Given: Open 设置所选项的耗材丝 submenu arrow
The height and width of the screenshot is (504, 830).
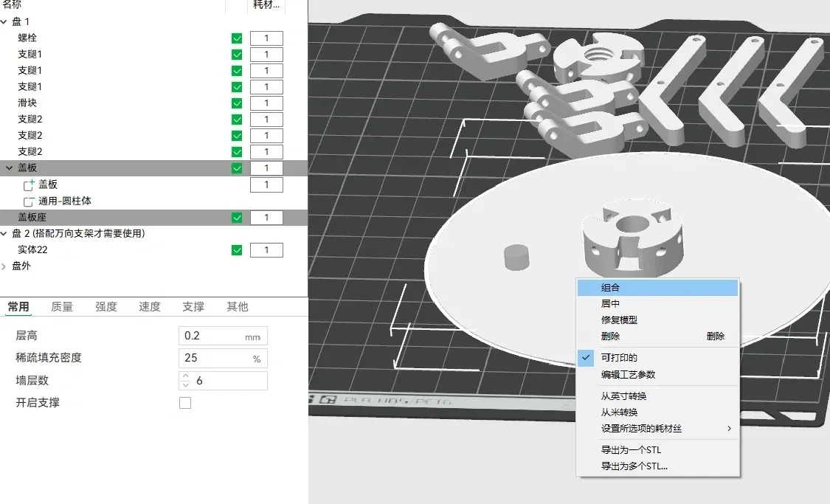Looking at the screenshot, I should tap(729, 428).
